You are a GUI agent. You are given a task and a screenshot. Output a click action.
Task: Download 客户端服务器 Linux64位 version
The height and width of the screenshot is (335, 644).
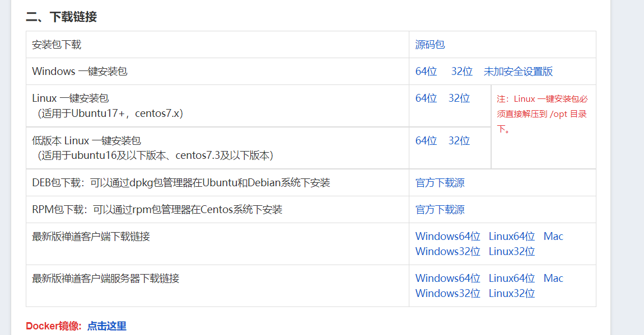[x=512, y=279]
